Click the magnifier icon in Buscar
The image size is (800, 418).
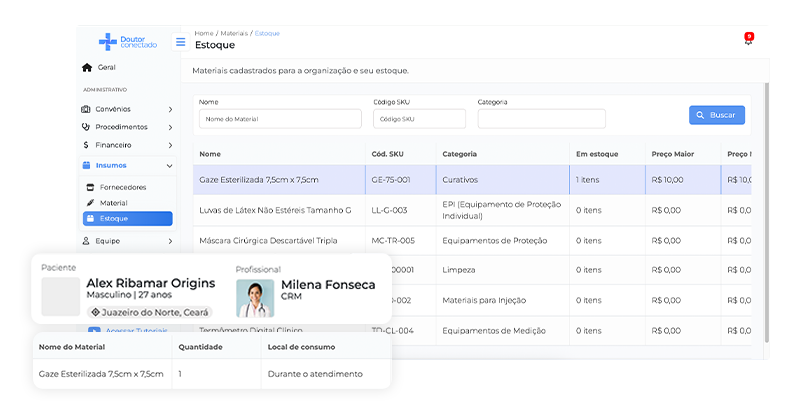pyautogui.click(x=701, y=115)
